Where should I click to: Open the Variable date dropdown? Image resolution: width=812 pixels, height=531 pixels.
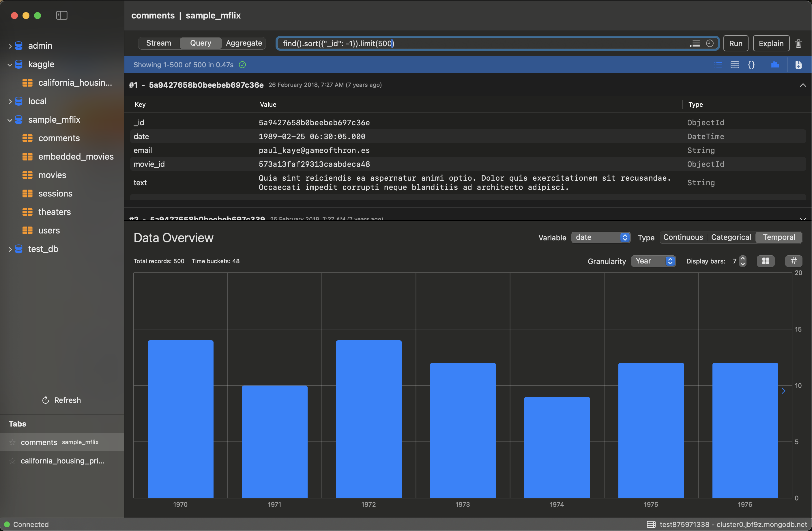[600, 238]
